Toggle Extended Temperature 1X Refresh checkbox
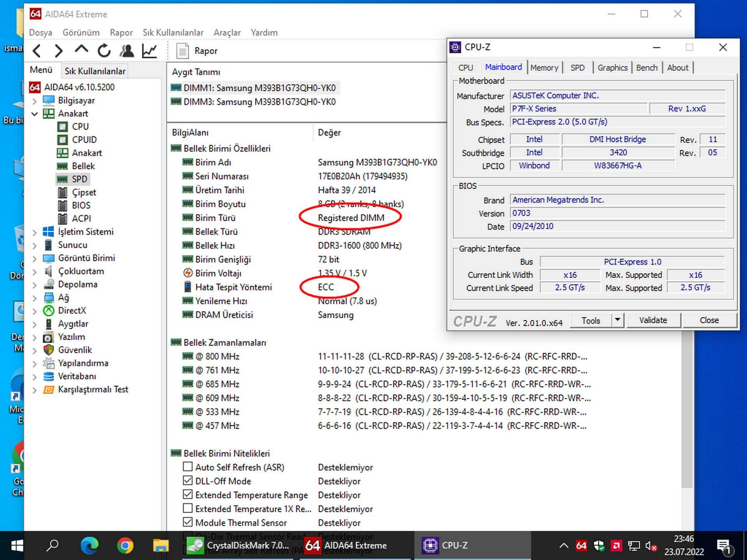 pyautogui.click(x=188, y=508)
